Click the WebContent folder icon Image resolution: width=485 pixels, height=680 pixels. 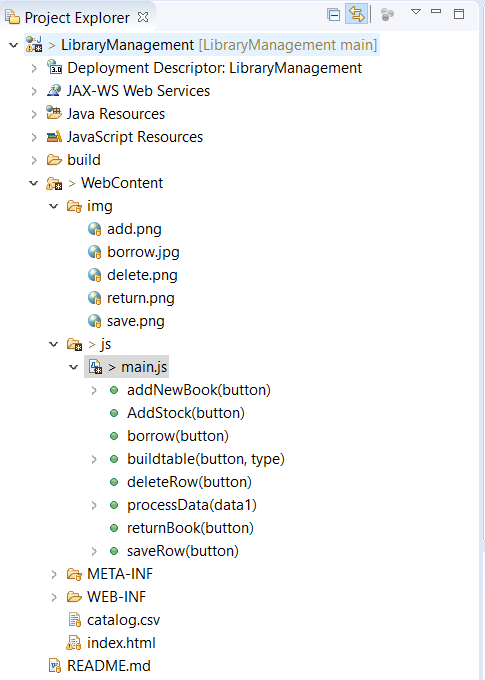coord(54,183)
